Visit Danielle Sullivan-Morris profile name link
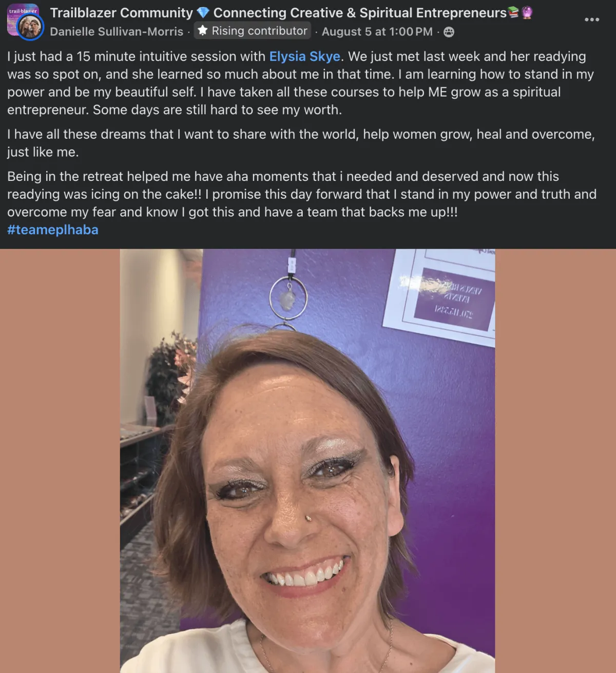This screenshot has width=616, height=673. (x=117, y=32)
